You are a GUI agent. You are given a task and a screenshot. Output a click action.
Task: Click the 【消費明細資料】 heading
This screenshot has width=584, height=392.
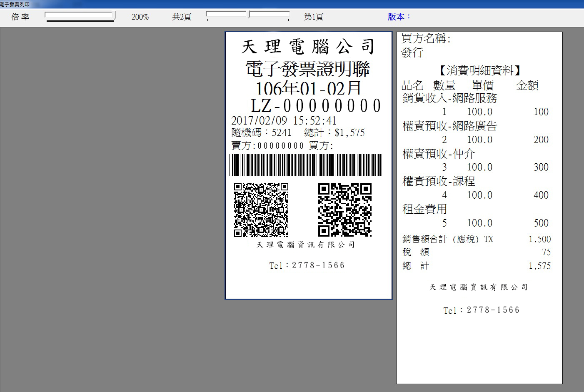(480, 70)
